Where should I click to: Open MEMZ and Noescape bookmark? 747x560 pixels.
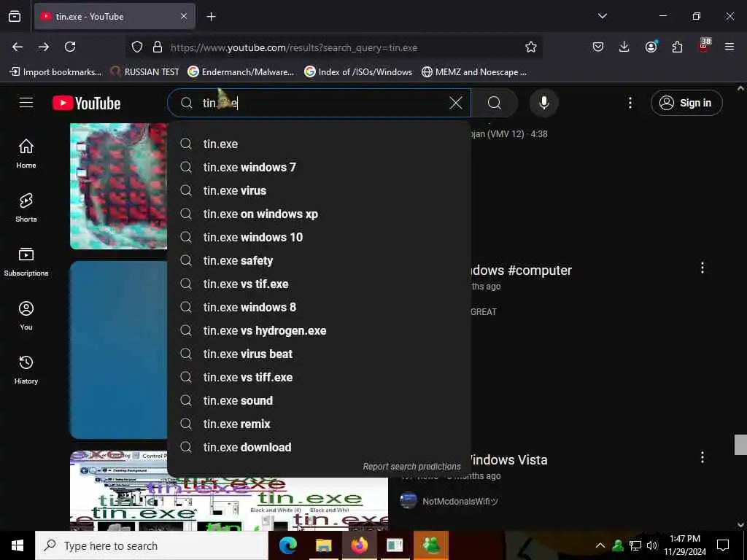[x=474, y=72]
